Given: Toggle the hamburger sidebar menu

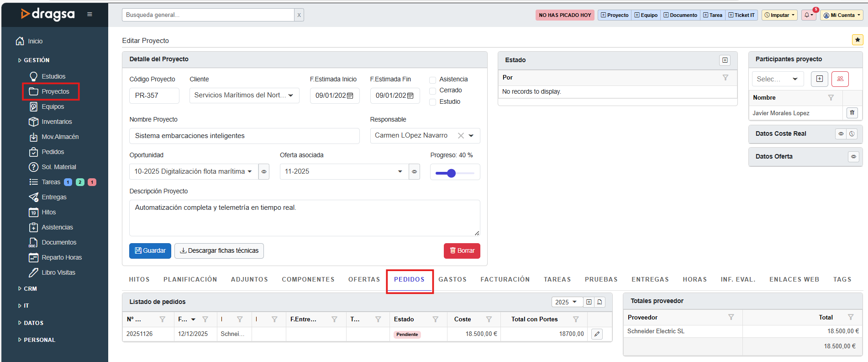Looking at the screenshot, I should 89,14.
